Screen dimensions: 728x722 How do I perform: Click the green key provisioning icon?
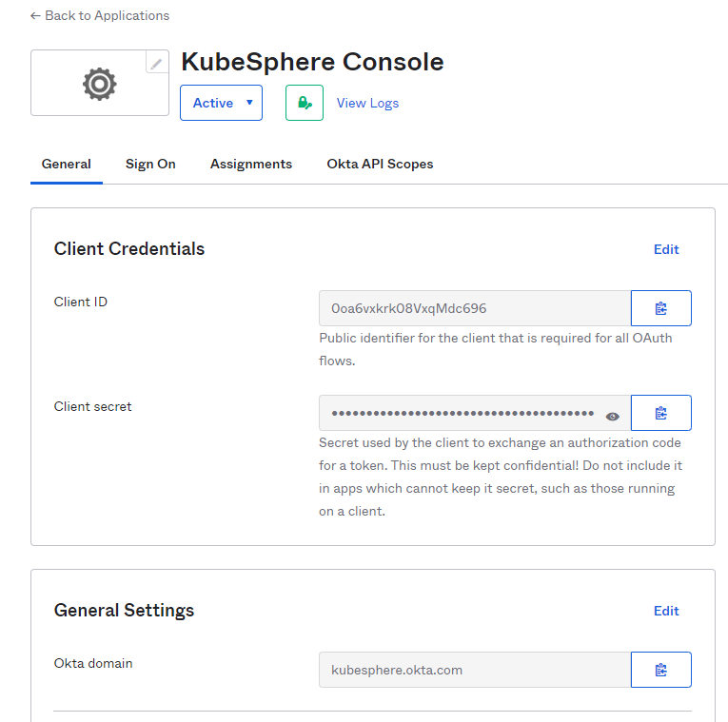click(305, 103)
